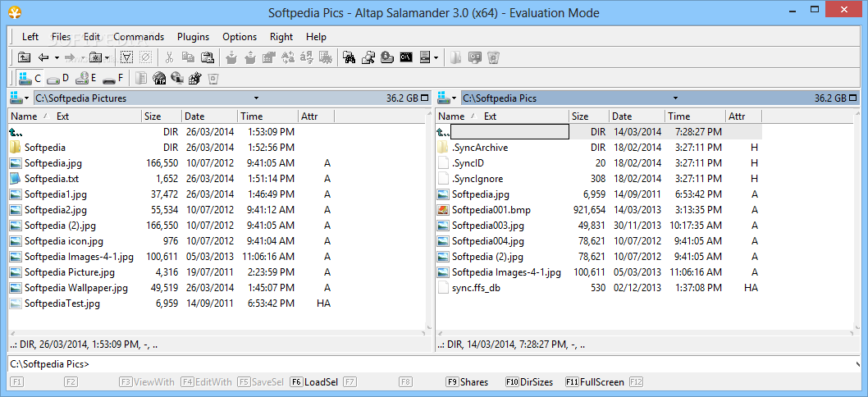Open Find Files binoculars icon

tap(349, 57)
